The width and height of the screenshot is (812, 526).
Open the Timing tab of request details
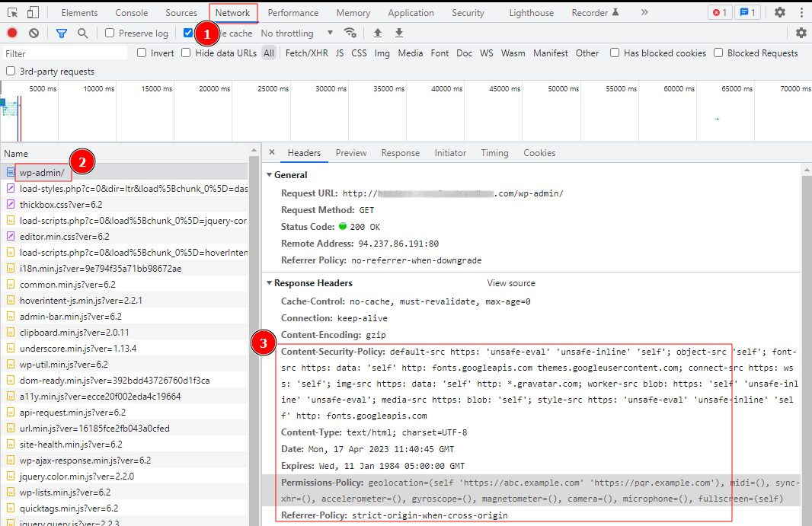point(494,153)
